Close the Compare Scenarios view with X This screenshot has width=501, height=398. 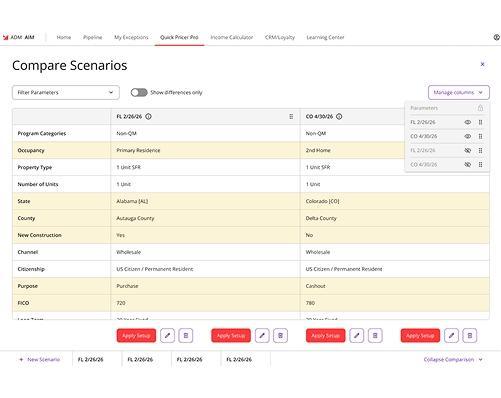(x=482, y=64)
